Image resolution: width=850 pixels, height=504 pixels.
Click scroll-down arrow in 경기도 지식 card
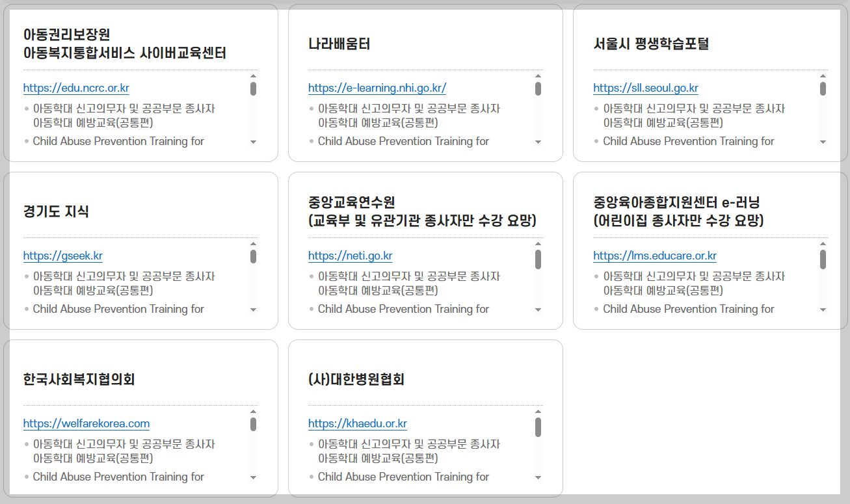coord(253,310)
